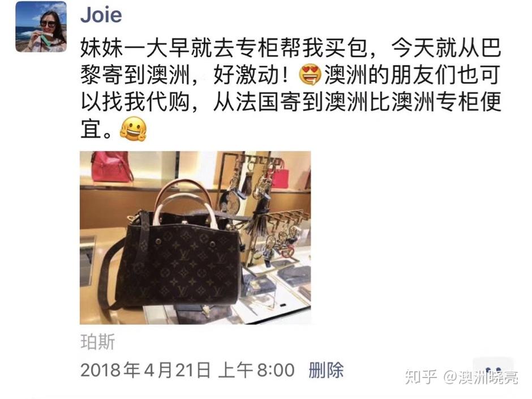Click the 知乎 watermark logo text
Image resolution: width=532 pixels, height=399 pixels.
(x=421, y=377)
